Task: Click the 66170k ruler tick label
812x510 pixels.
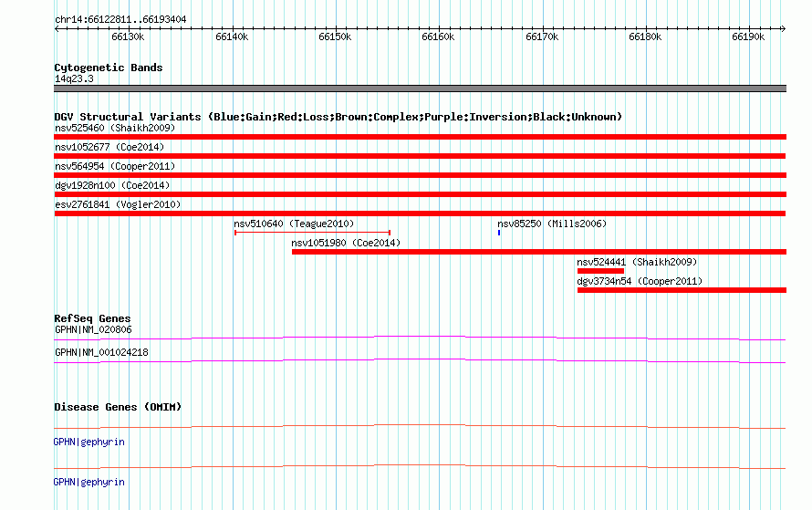Action: click(542, 36)
